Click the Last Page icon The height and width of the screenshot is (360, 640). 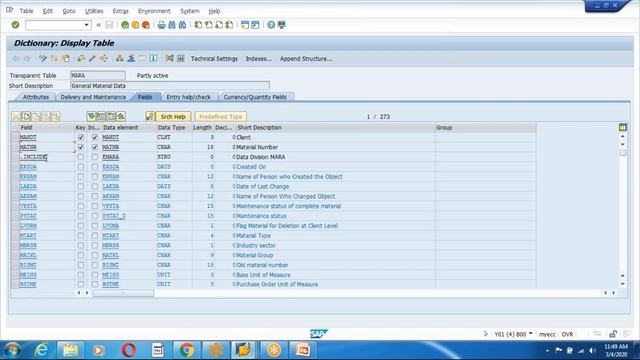(229, 25)
